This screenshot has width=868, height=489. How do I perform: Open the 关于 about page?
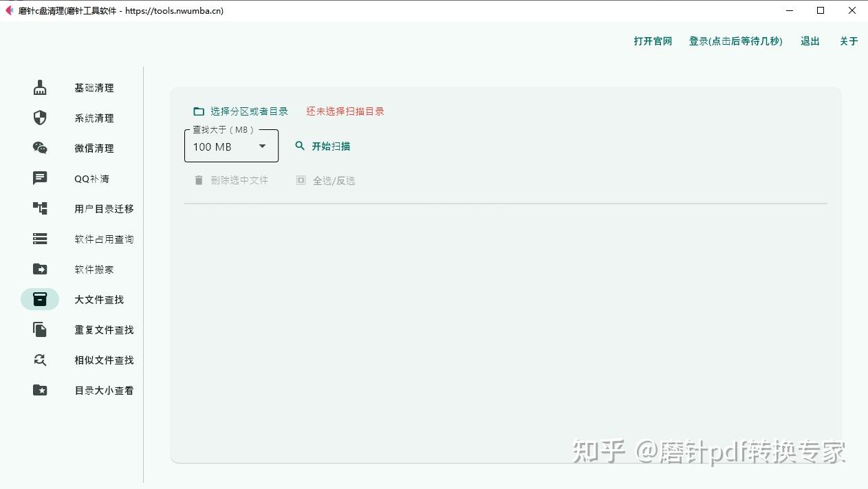point(849,41)
